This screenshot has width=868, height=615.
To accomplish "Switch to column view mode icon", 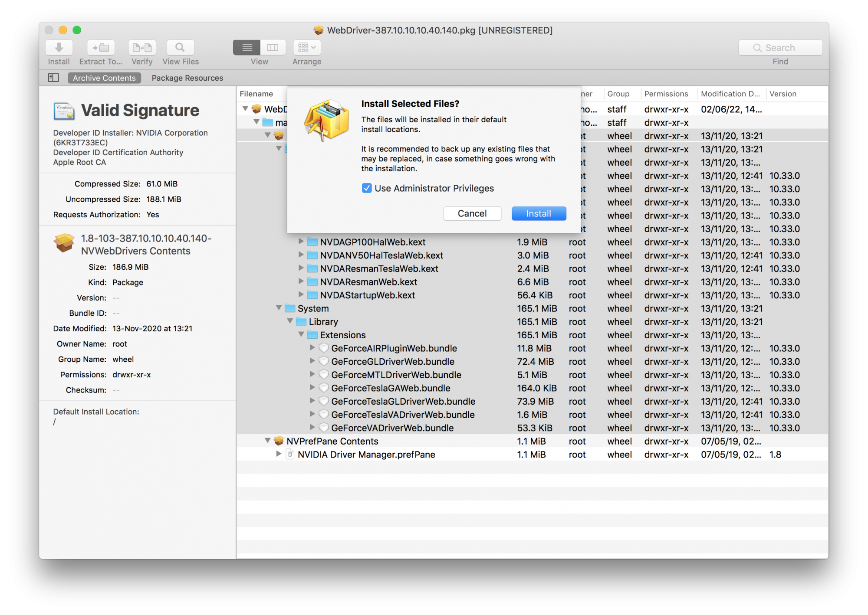I will (273, 48).
